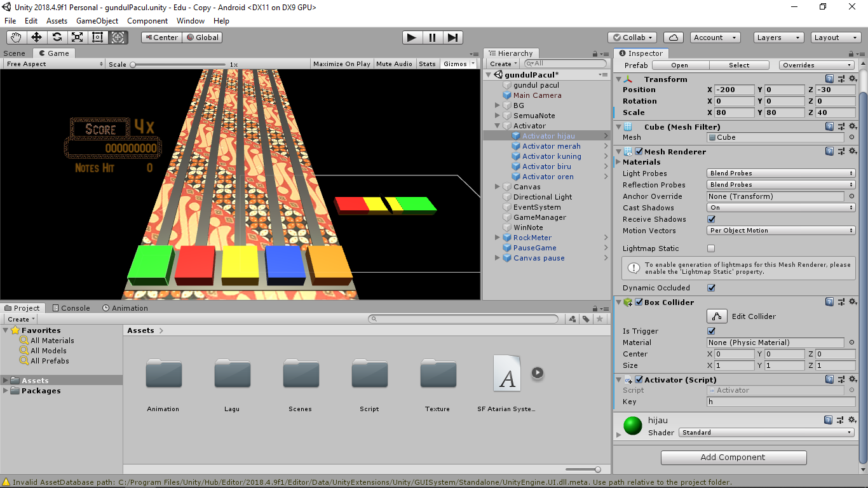The image size is (868, 488).
Task: Start Play mode
Action: [x=412, y=37]
